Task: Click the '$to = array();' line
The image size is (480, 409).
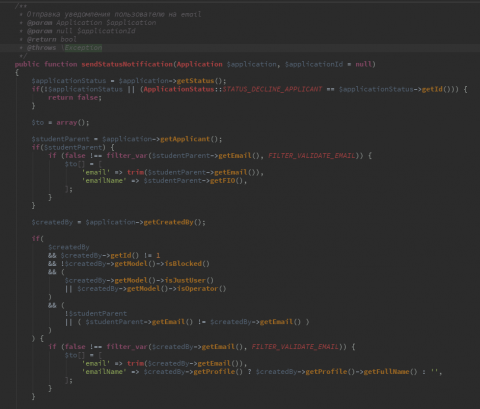Action: [x=60, y=122]
